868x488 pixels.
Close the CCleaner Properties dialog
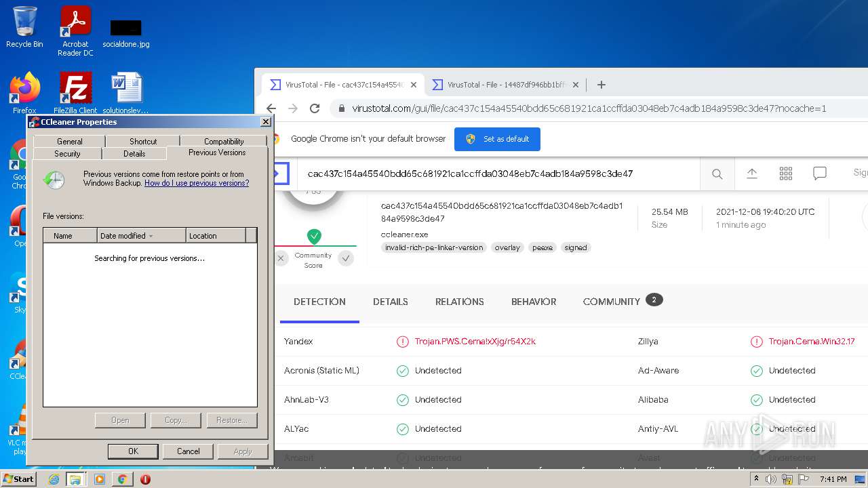[x=266, y=122]
